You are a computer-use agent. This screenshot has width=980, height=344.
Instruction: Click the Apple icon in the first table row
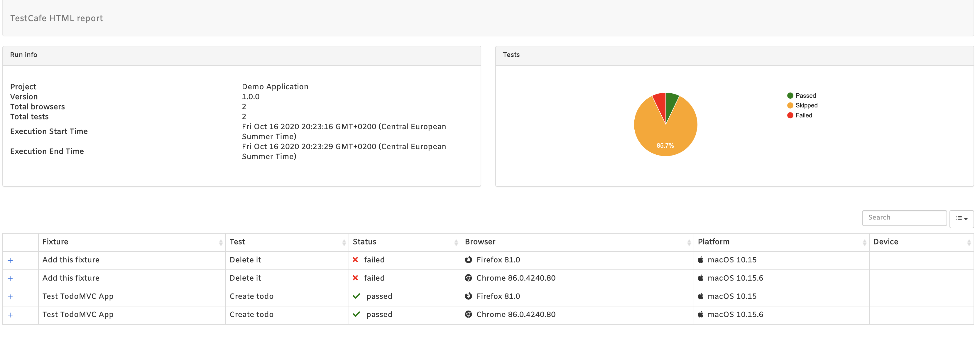click(700, 260)
